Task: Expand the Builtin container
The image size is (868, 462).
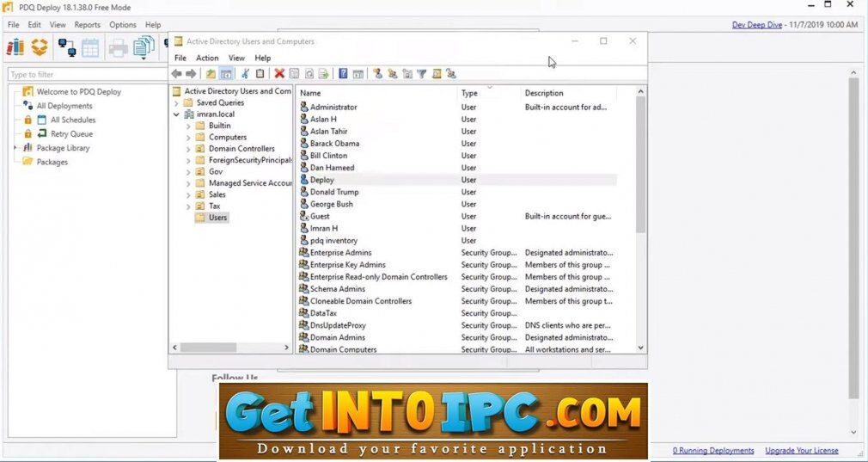Action: [188, 126]
